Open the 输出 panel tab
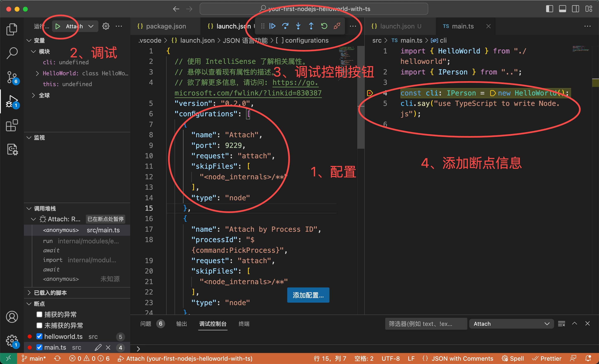Viewport: 599px width, 364px height. 181,324
